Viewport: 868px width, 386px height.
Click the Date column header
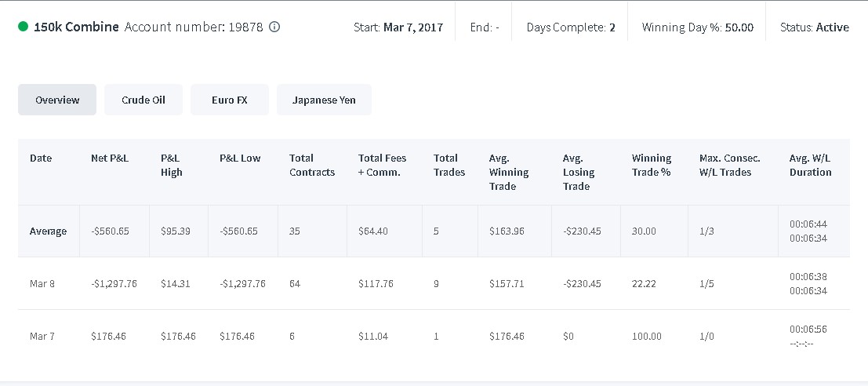tap(41, 158)
